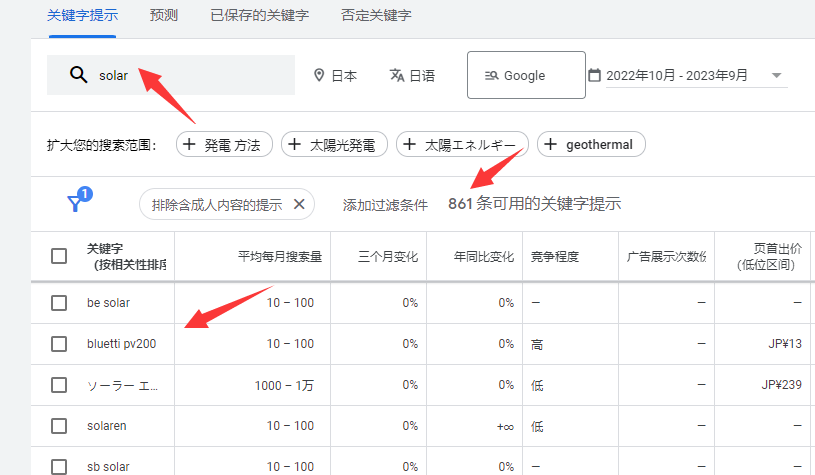This screenshot has width=815, height=475.
Task: Add the 太陽光発電 suggestion chip
Action: (335, 145)
